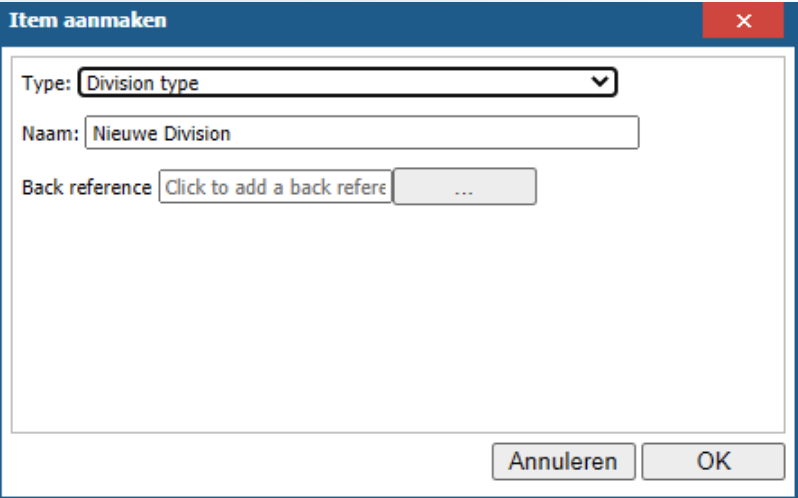Click the chevron arrow in Type dropdown
The image size is (798, 498).
pos(599,83)
